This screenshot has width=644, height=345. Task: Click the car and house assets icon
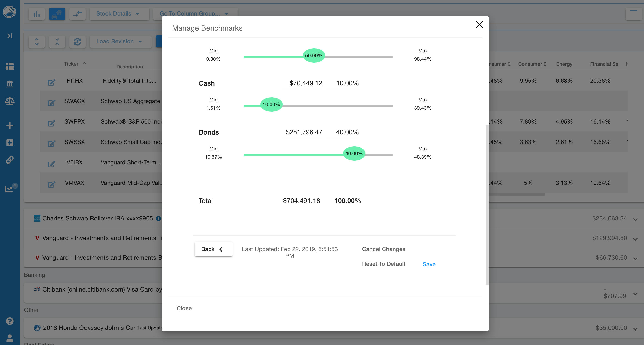(57, 14)
